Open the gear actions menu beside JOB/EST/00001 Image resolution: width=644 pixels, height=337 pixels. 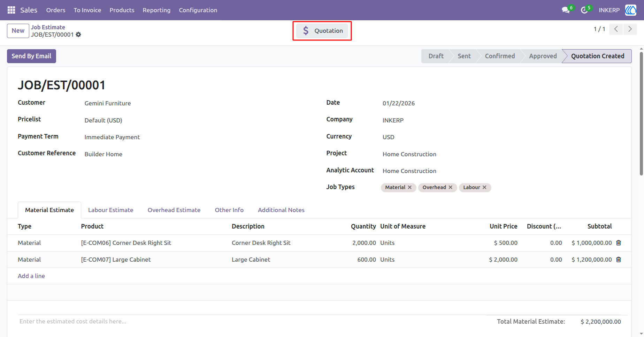(x=78, y=35)
